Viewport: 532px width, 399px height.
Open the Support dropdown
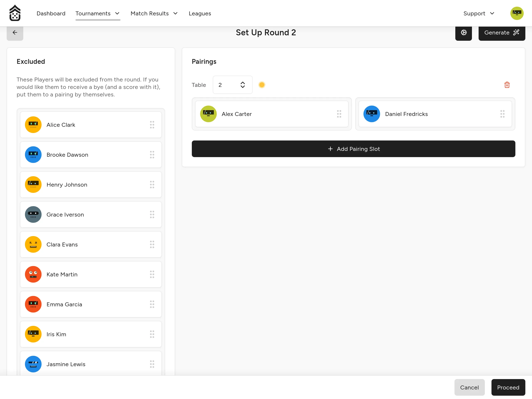tap(479, 14)
